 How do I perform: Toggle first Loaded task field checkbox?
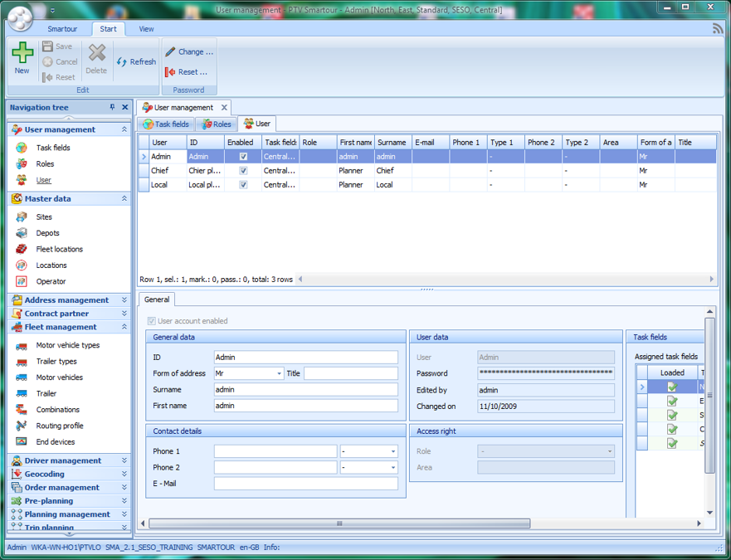tap(672, 387)
